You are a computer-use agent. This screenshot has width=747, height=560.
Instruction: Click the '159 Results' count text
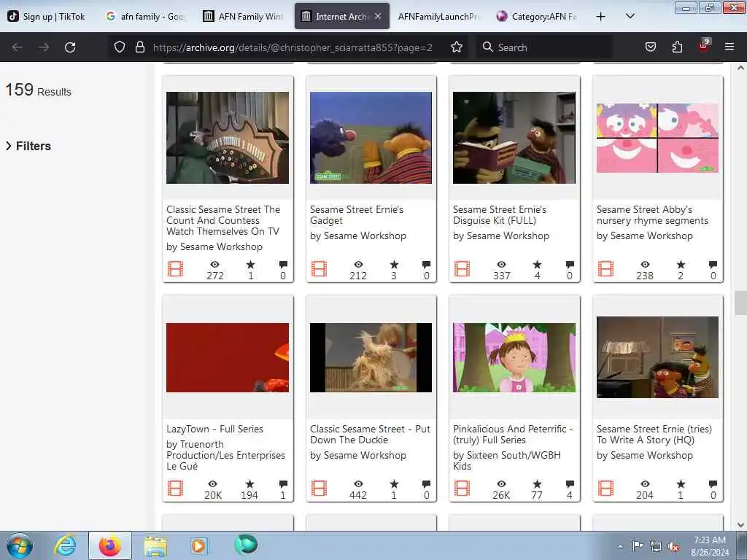pos(38,90)
